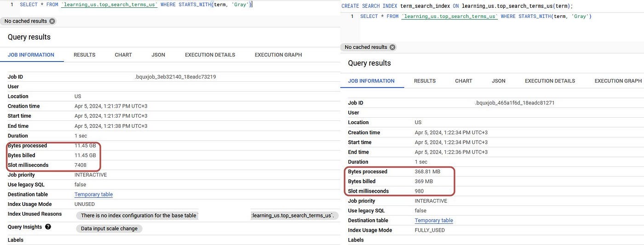Click the CREATE SEARCH INDEX statement text
644x245 pixels.
tap(457, 6)
